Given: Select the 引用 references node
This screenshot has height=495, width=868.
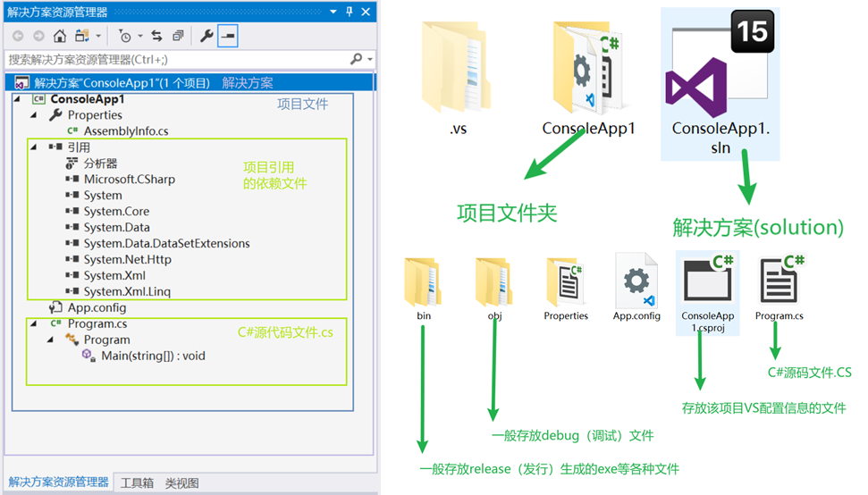Looking at the screenshot, I should pos(69,147).
